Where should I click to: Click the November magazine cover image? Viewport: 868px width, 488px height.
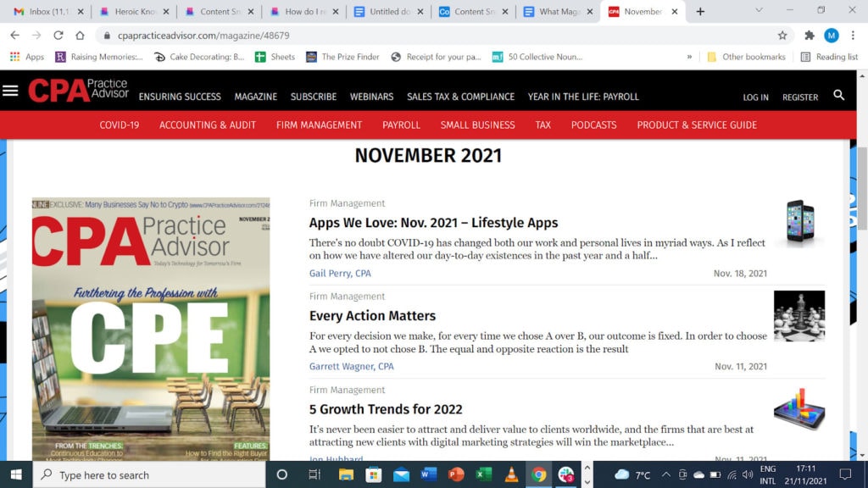151,330
